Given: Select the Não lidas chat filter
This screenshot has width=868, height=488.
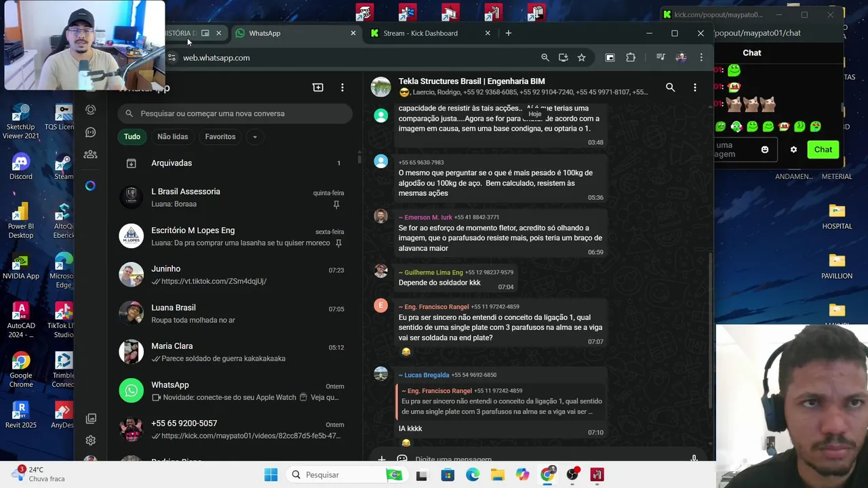Looking at the screenshot, I should click(173, 137).
